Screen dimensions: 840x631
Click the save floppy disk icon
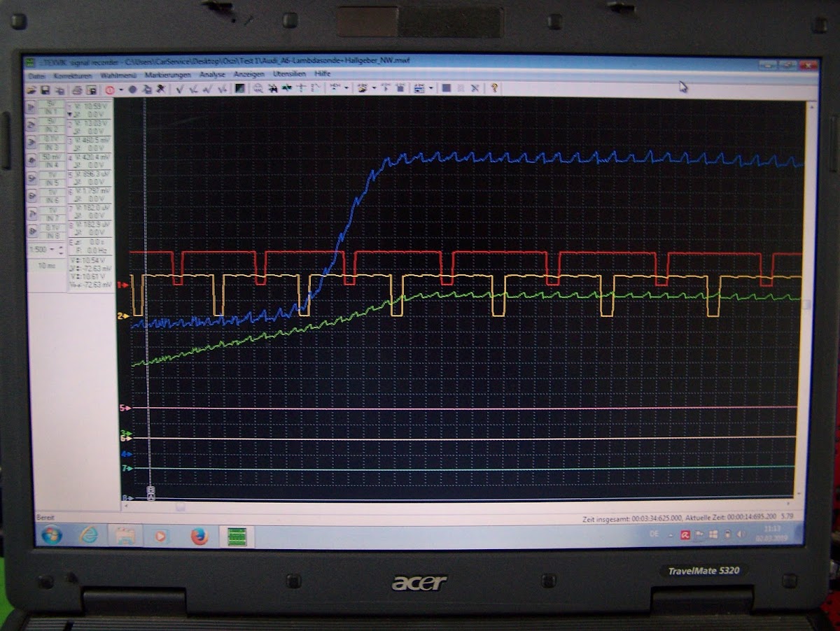44,90
